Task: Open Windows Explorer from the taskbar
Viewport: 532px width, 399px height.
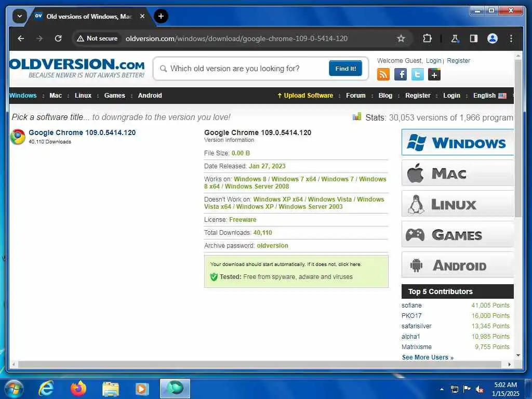Action: coord(111,389)
